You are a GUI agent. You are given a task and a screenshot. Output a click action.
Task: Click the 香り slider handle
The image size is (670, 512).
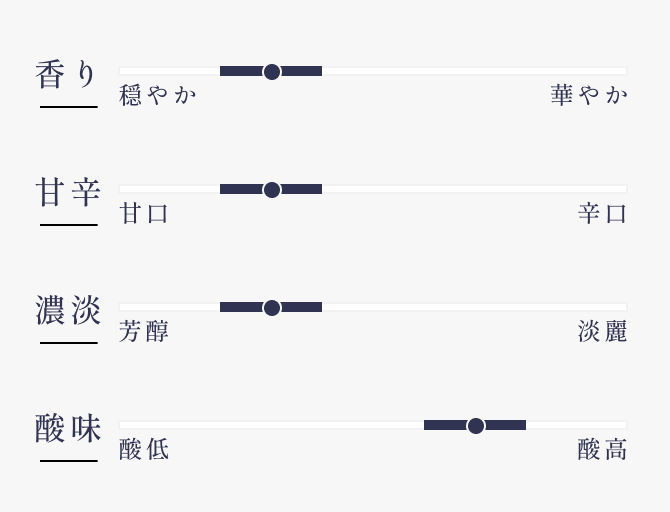[x=271, y=71]
